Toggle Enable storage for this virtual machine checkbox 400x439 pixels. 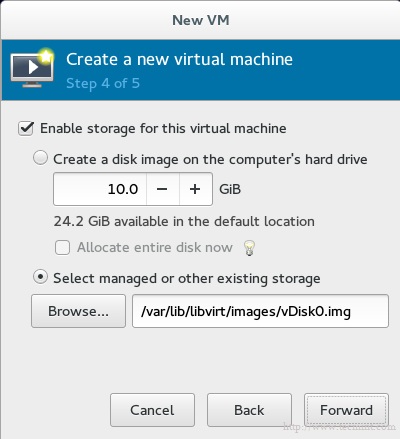pyautogui.click(x=26, y=129)
